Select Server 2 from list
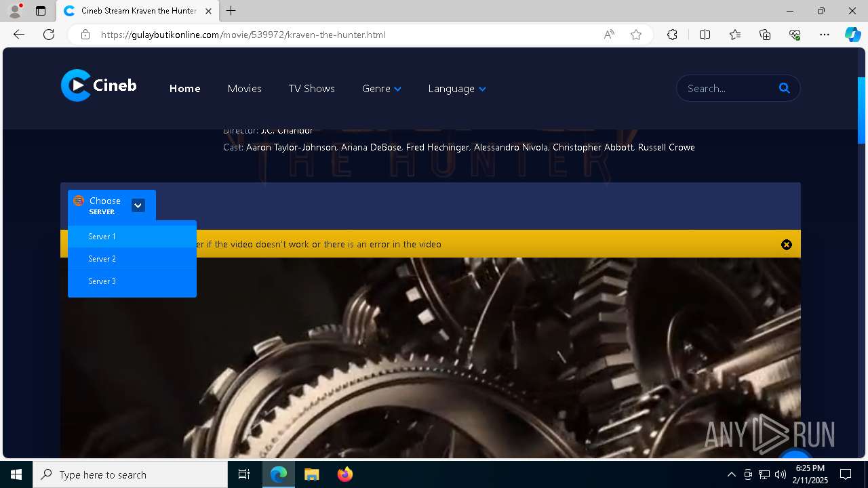868x488 pixels. (x=132, y=259)
